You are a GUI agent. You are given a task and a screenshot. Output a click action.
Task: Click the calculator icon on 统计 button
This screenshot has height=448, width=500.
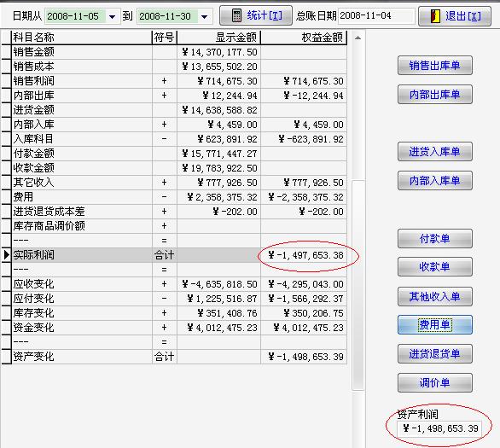236,15
